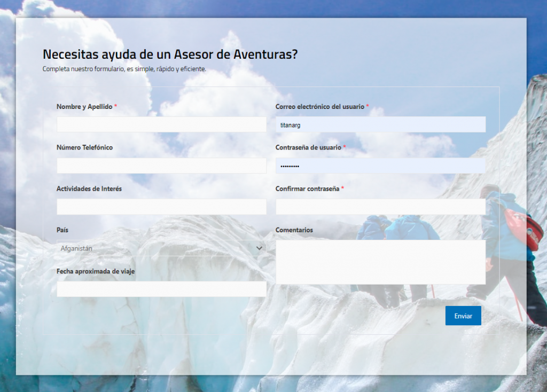Screen dimensions: 547x392
Task: Open the País dropdown showing Afganistán
Action: pyautogui.click(x=155, y=248)
